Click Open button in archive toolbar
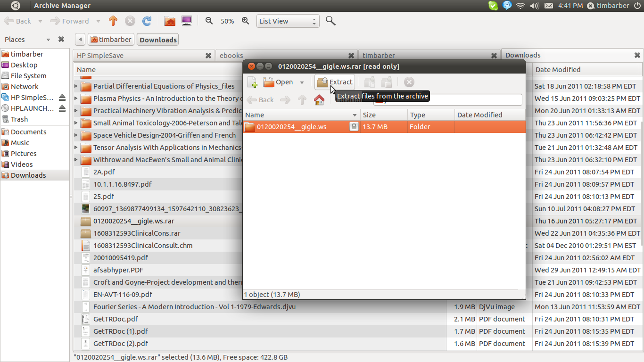The height and width of the screenshot is (362, 644). [278, 82]
